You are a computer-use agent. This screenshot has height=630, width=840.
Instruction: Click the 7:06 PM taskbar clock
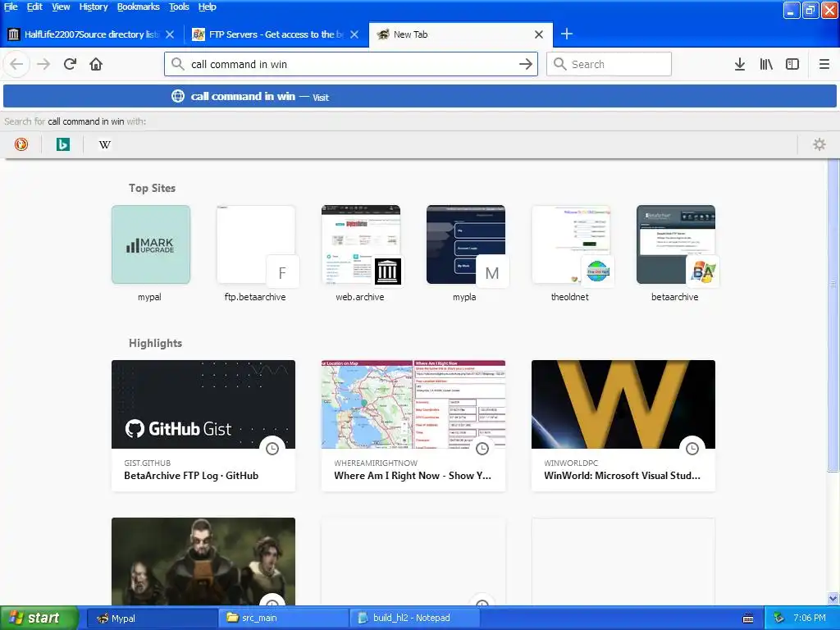(809, 619)
